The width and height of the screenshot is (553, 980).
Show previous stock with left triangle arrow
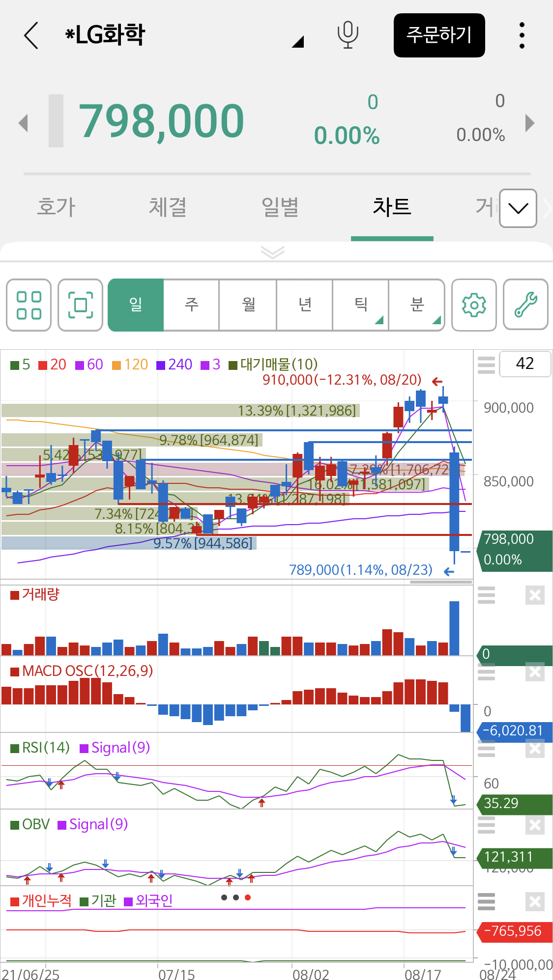point(23,122)
